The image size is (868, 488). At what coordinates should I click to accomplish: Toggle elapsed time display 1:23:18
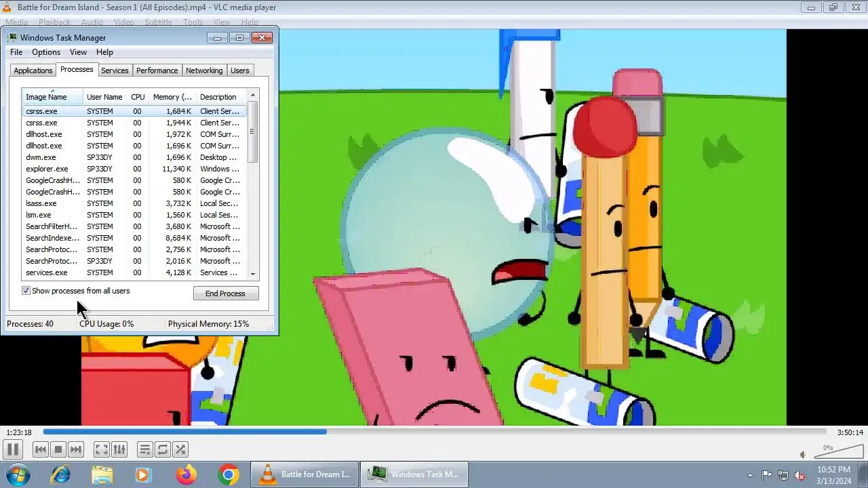point(19,432)
